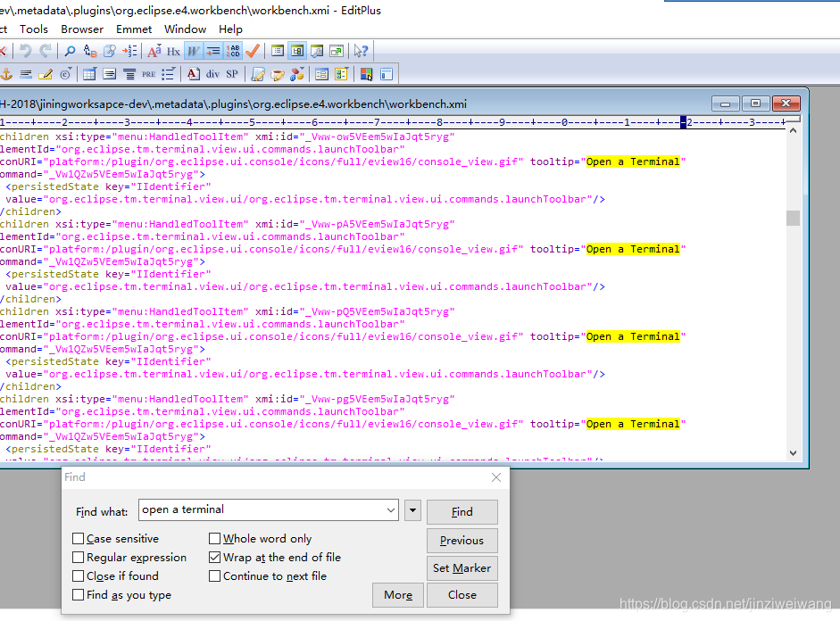Open the Tools menu
Screen dimensions: 840x621
pos(34,29)
